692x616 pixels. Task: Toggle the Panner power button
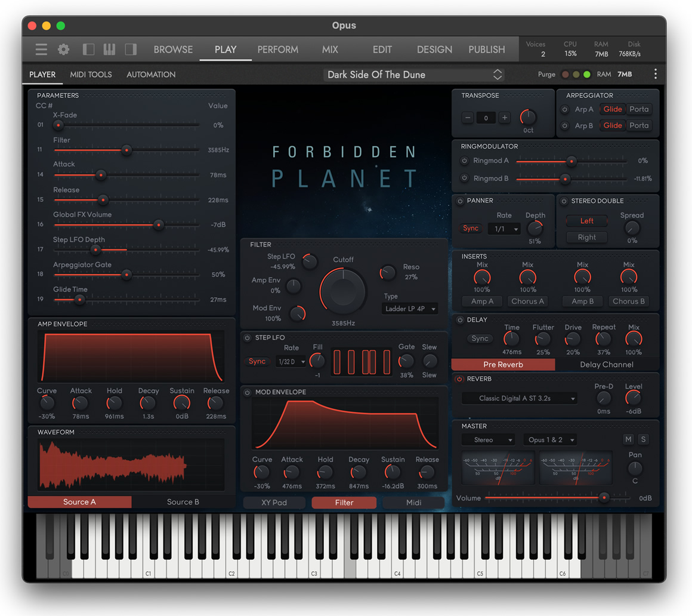coord(460,201)
